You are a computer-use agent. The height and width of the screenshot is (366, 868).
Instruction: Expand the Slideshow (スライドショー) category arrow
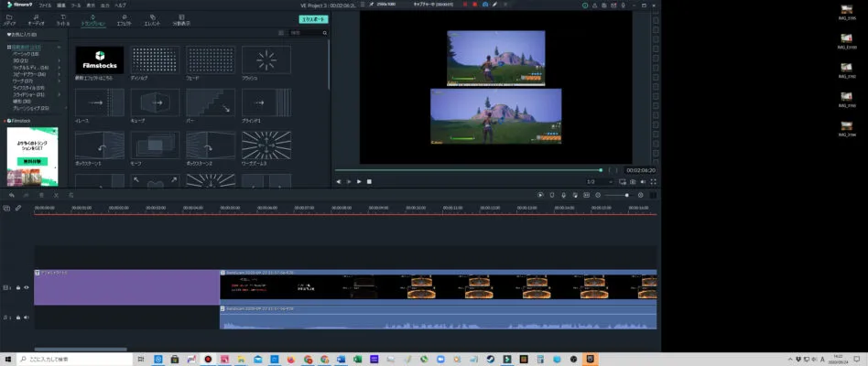coord(60,94)
